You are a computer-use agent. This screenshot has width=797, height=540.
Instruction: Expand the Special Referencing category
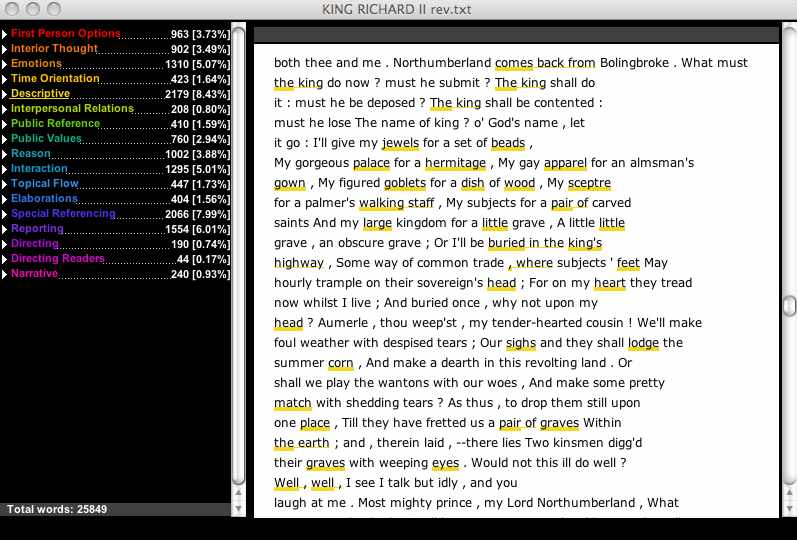tap(5, 214)
